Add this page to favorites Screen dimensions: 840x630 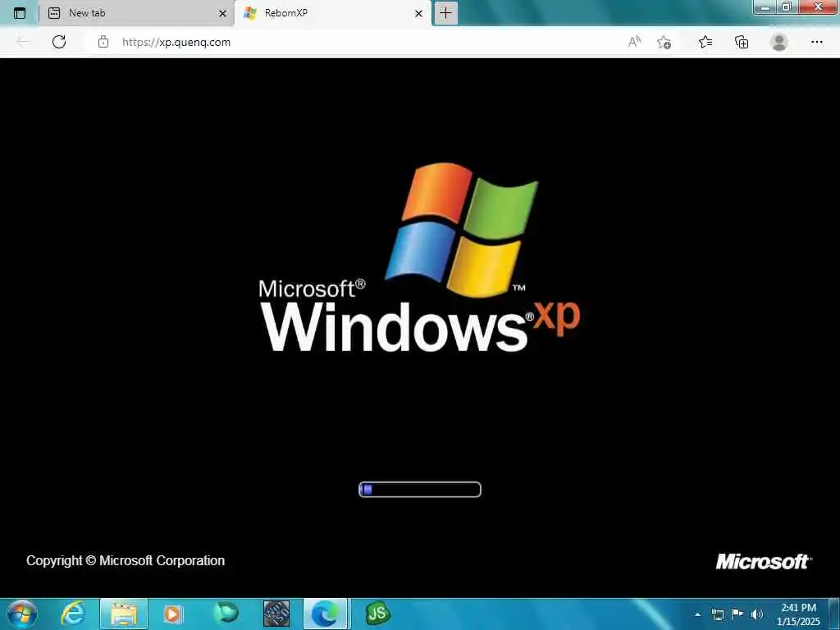(664, 43)
